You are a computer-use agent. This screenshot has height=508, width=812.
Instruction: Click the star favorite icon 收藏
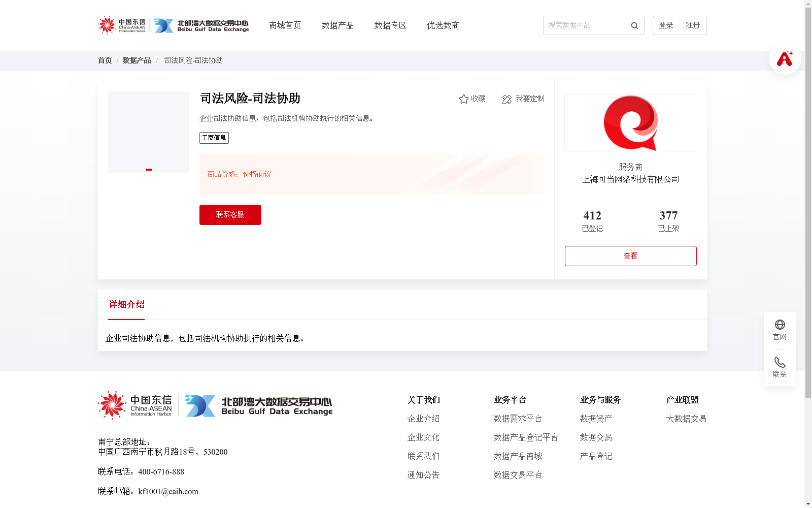point(463,99)
